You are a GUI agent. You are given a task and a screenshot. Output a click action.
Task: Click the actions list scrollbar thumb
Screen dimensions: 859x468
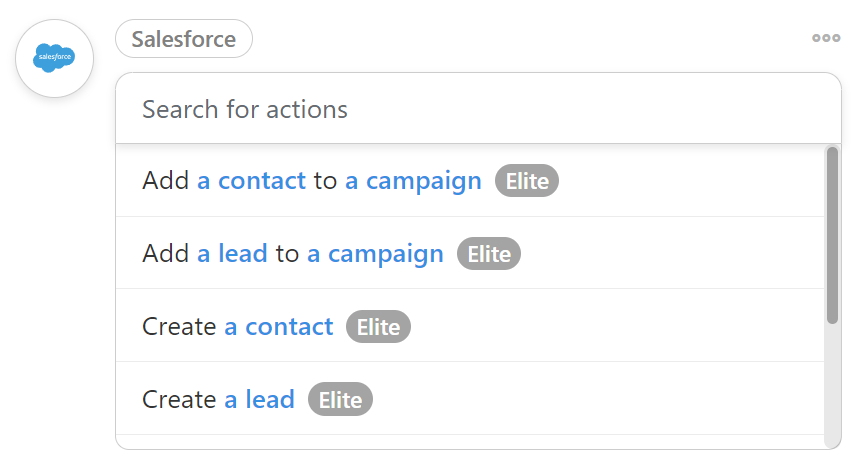(832, 235)
